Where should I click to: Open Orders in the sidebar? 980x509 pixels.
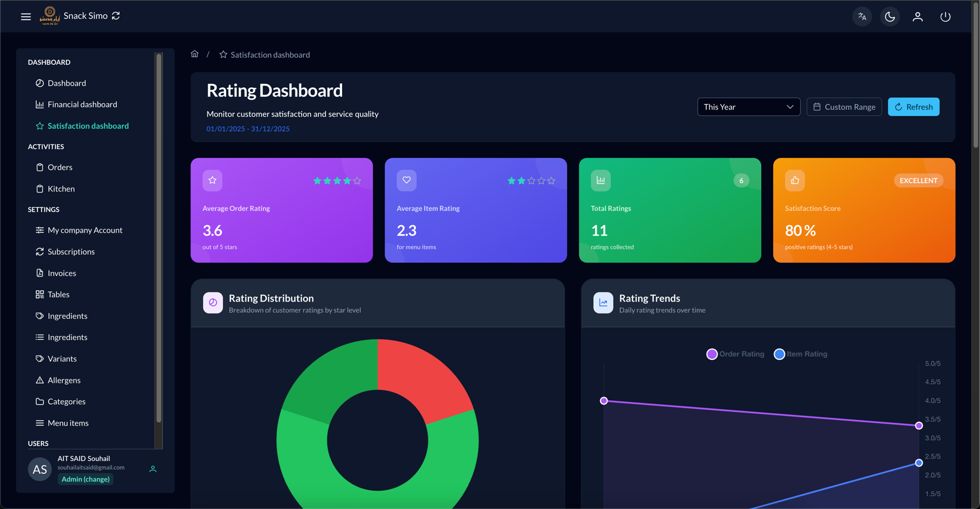click(54, 167)
